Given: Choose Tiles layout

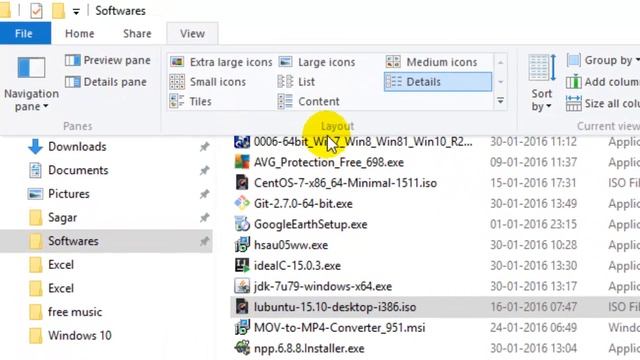Looking at the screenshot, I should coord(191,101).
